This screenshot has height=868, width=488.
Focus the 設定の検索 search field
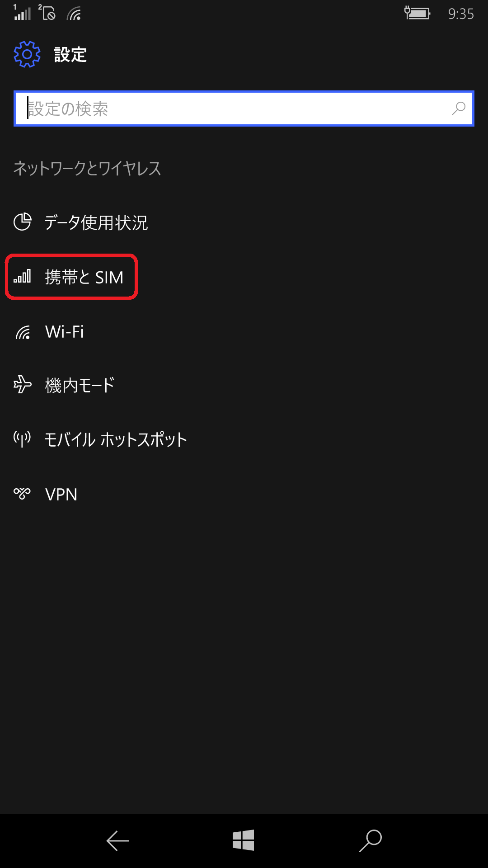tap(244, 108)
